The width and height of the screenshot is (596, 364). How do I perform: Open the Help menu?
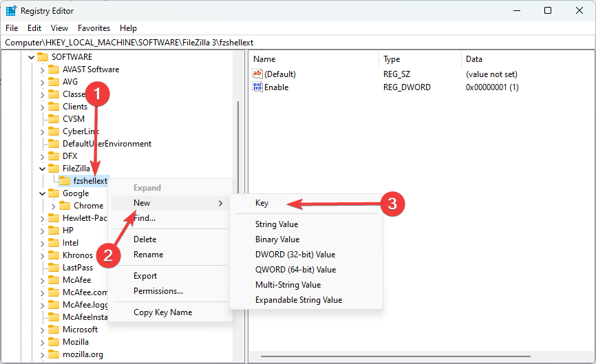tap(128, 28)
